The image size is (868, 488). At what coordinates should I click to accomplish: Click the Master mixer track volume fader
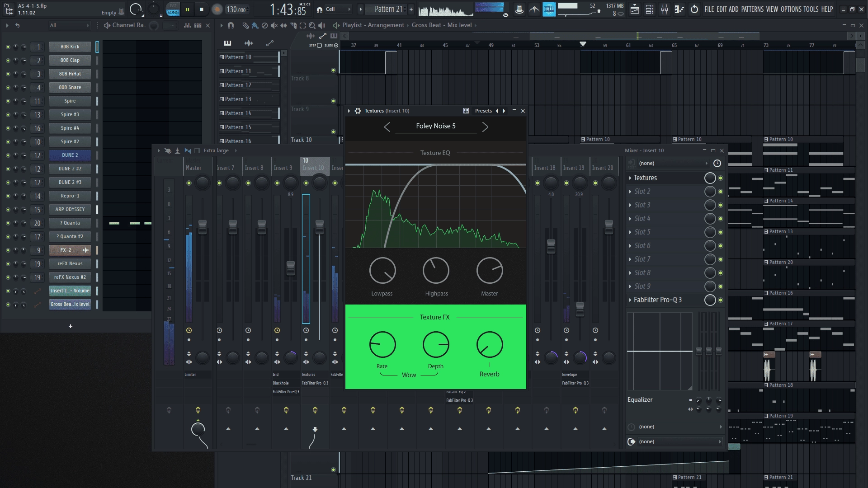203,227
